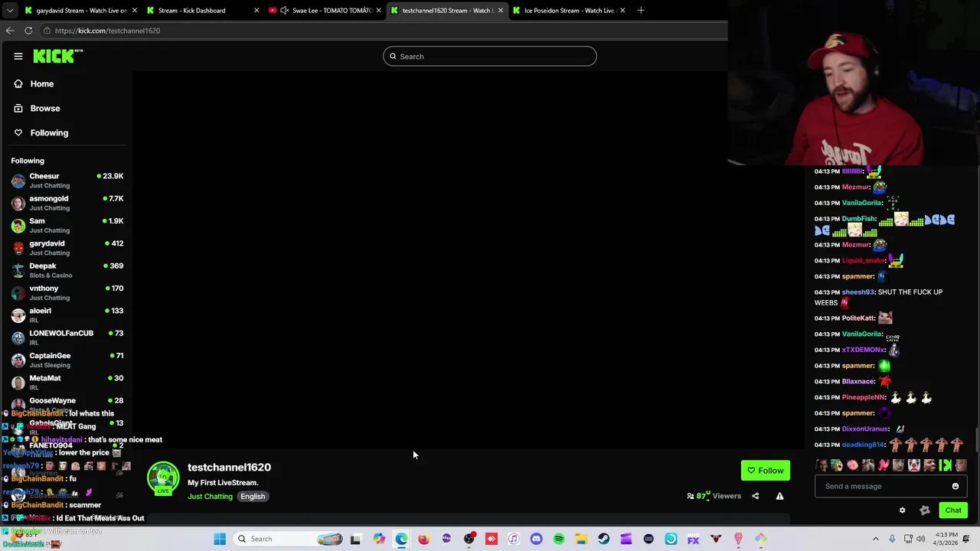Viewport: 980px width, 551px height.
Task: Open garydavid's channel in the sidebar
Action: [67, 247]
